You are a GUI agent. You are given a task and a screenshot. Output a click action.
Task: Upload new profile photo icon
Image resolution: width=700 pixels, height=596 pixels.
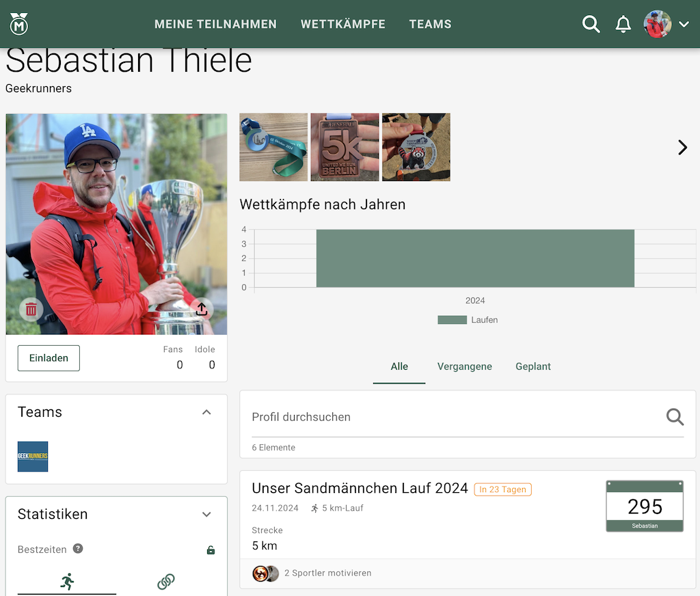(x=202, y=309)
